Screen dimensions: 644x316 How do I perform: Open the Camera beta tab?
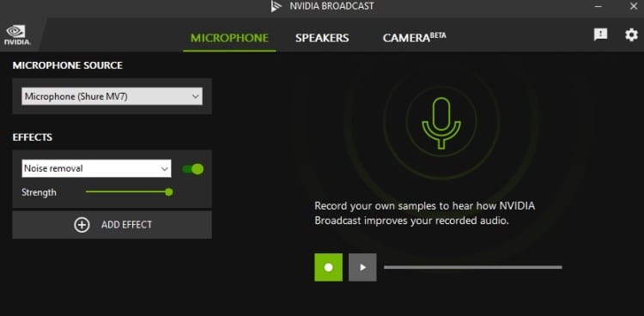coord(414,38)
